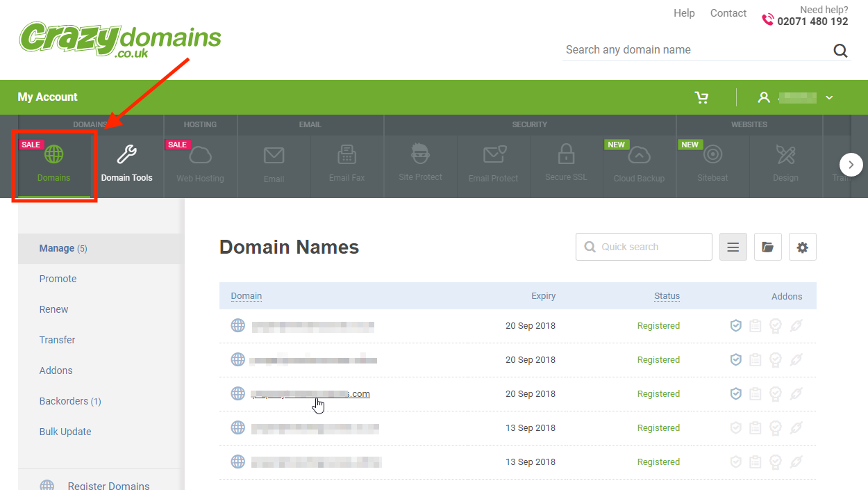Click rocket addon icon in first domain row
The image size is (868, 490).
coord(796,326)
